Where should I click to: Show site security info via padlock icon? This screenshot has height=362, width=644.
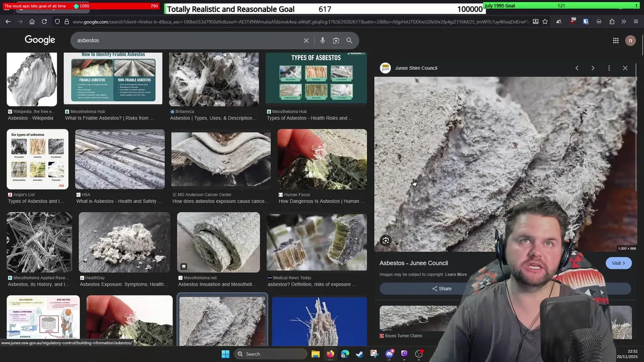click(x=66, y=22)
